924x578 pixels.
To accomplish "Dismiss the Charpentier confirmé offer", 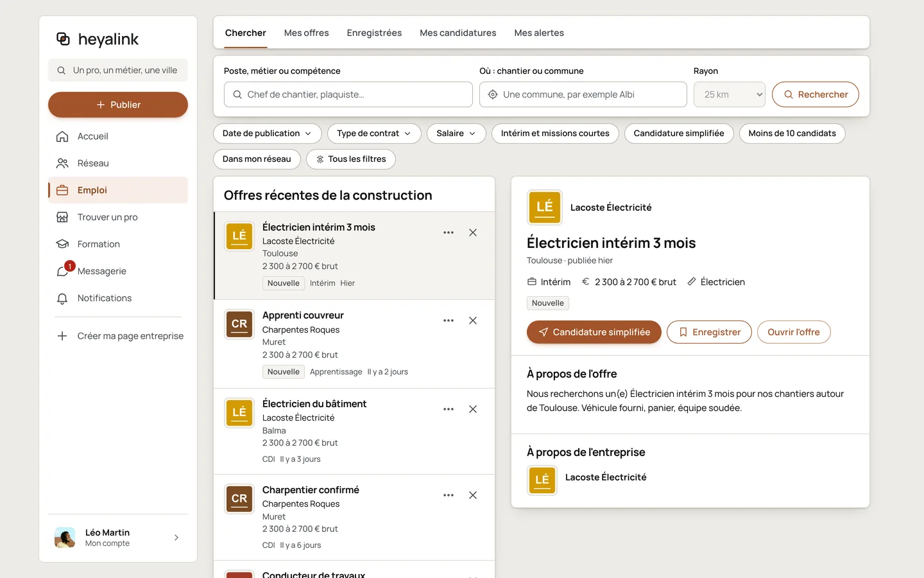I will point(473,495).
